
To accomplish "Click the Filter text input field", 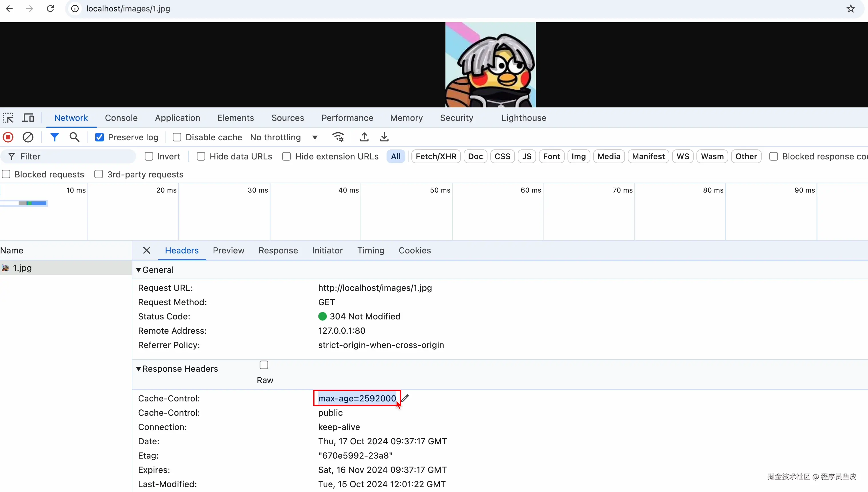I will coord(74,157).
